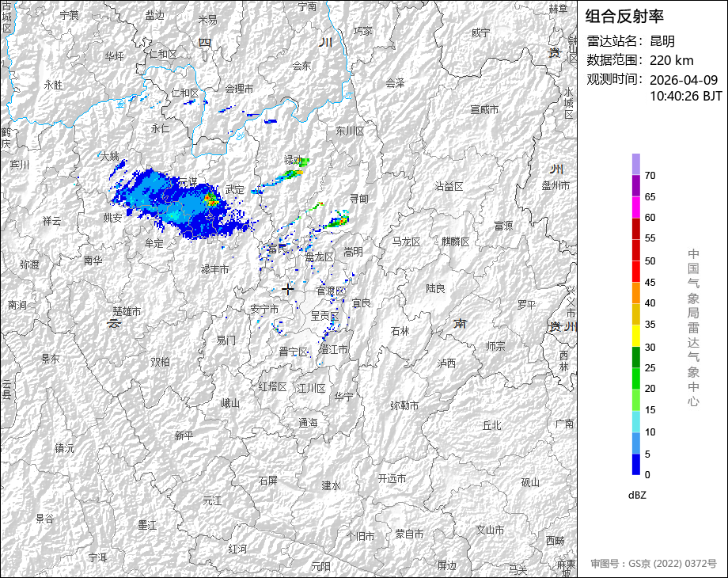Click the 晋宁区 map label
This screenshot has width=728, height=578.
(x=294, y=352)
